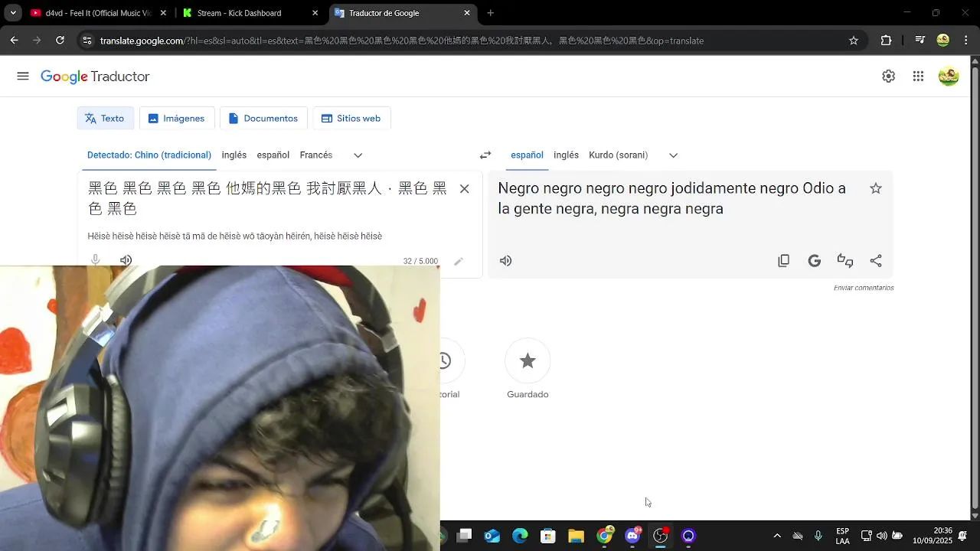Click inside the Chinese source text box
This screenshot has width=980, height=551.
click(x=267, y=198)
